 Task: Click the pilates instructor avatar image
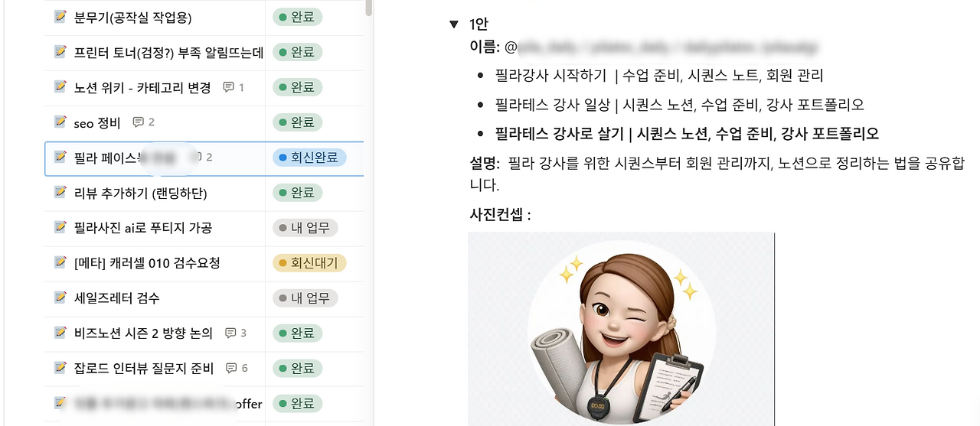[x=621, y=329]
